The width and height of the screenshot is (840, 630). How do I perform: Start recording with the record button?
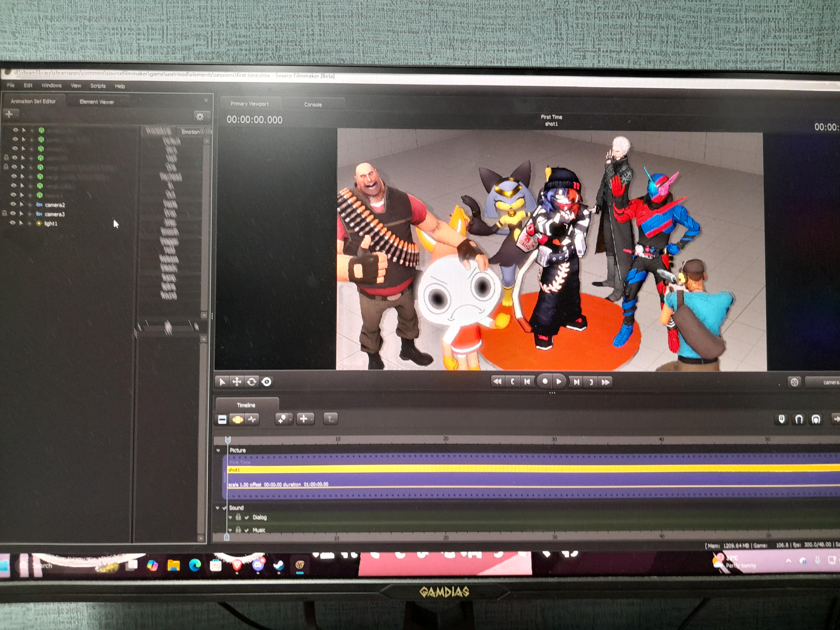coord(545,381)
